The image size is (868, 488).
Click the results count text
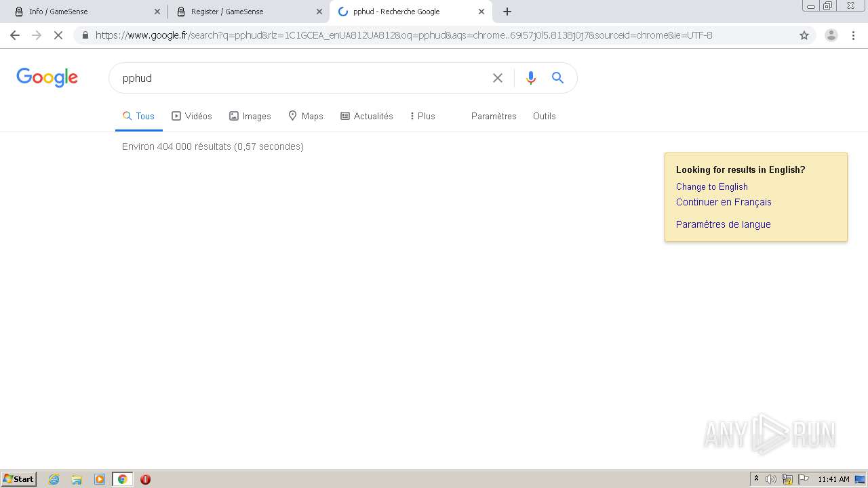point(213,146)
